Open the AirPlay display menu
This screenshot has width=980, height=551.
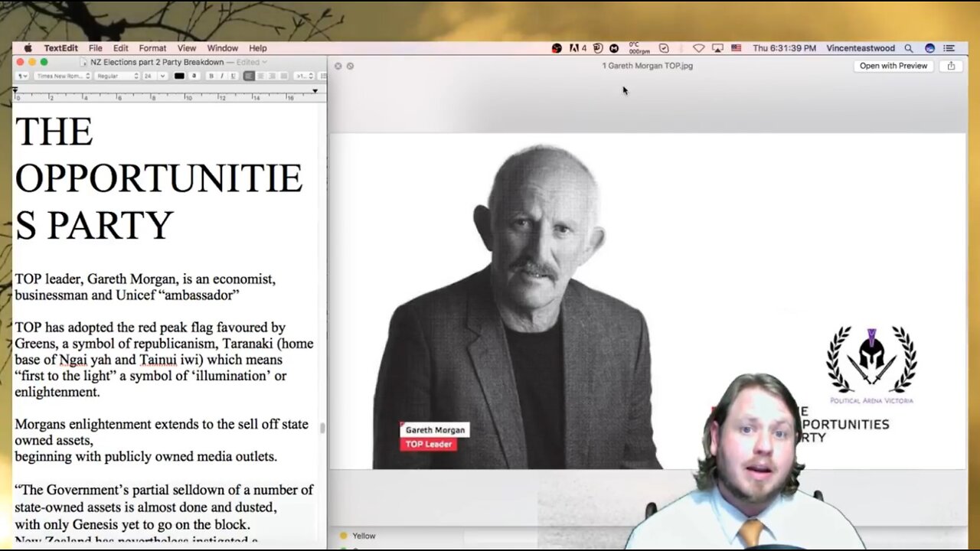coord(717,48)
